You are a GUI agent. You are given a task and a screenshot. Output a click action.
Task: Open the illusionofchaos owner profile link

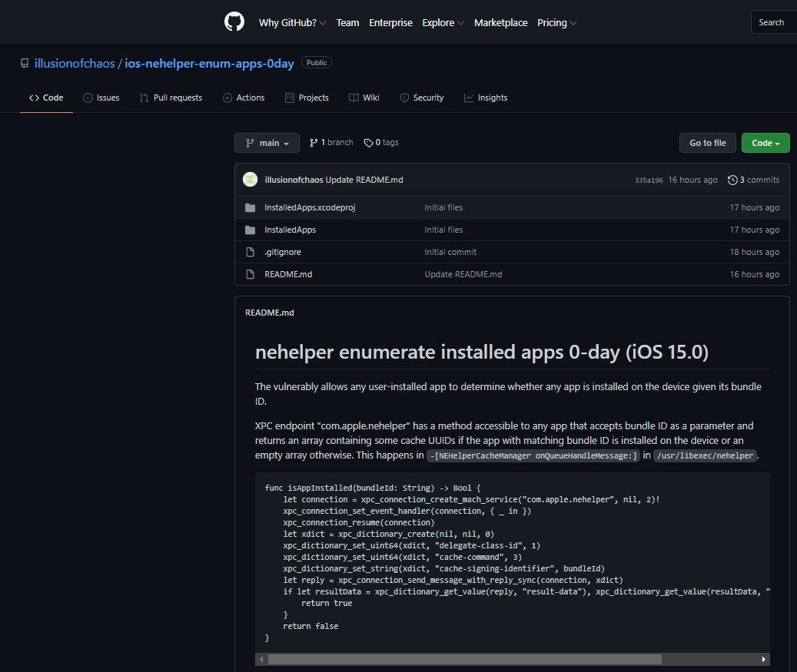coord(75,64)
